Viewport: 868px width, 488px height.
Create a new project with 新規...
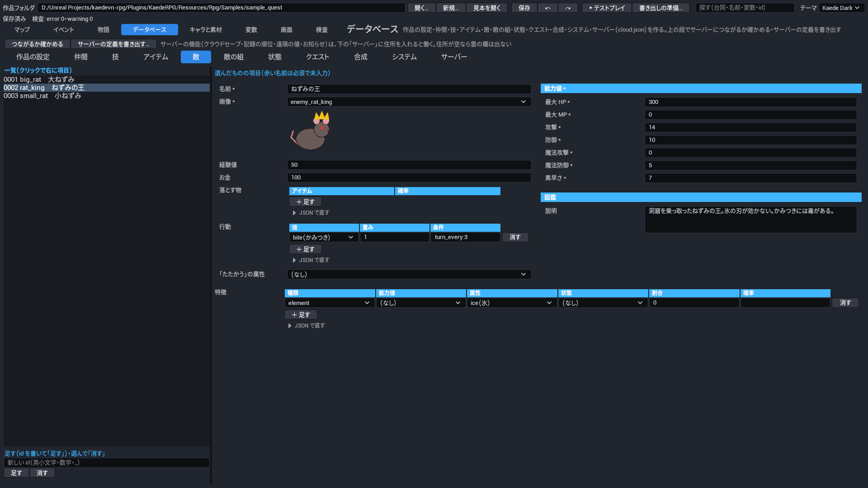point(450,8)
